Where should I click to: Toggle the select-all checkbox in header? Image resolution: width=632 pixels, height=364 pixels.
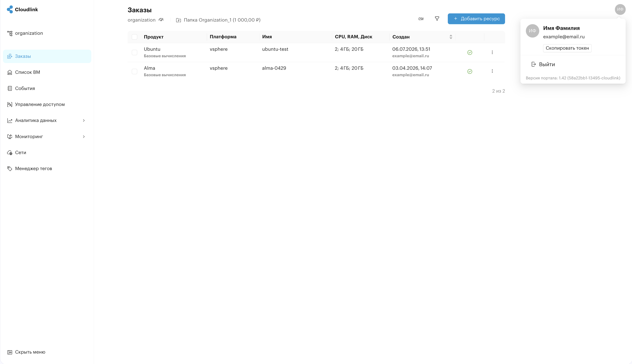pyautogui.click(x=134, y=37)
